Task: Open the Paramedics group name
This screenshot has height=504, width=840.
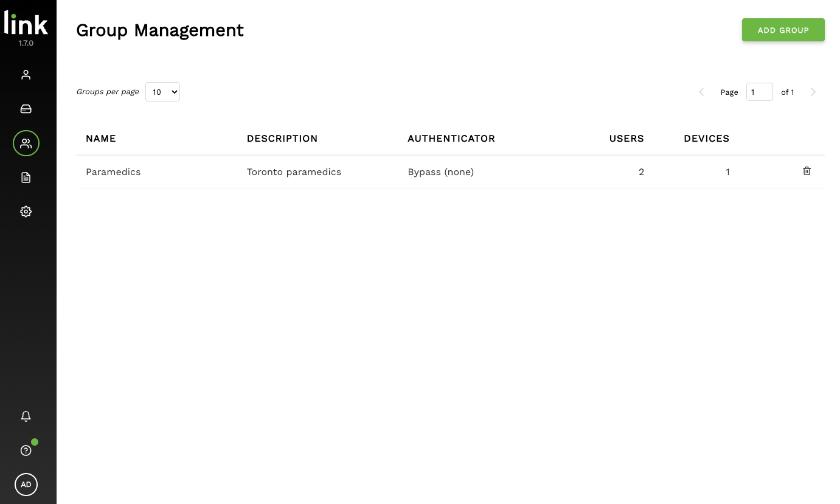Action: click(113, 172)
